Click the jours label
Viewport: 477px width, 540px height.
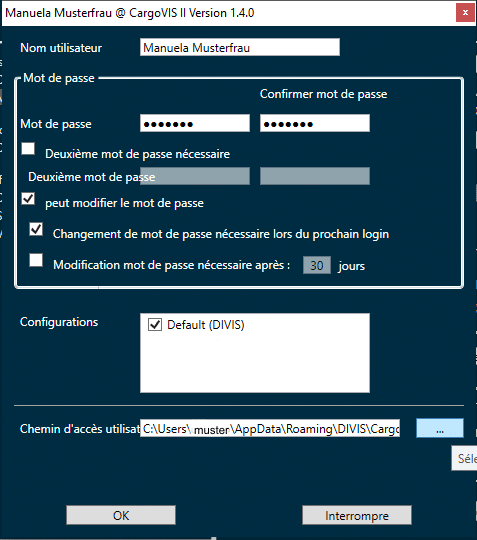[x=351, y=266]
